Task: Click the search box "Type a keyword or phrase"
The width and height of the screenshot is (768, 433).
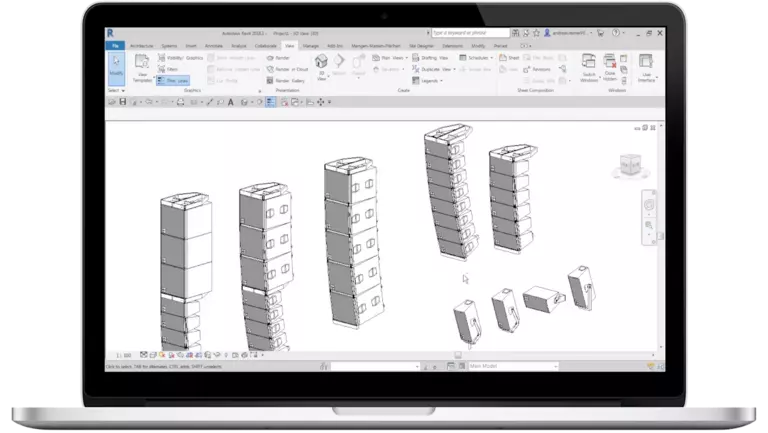Action: (471, 33)
